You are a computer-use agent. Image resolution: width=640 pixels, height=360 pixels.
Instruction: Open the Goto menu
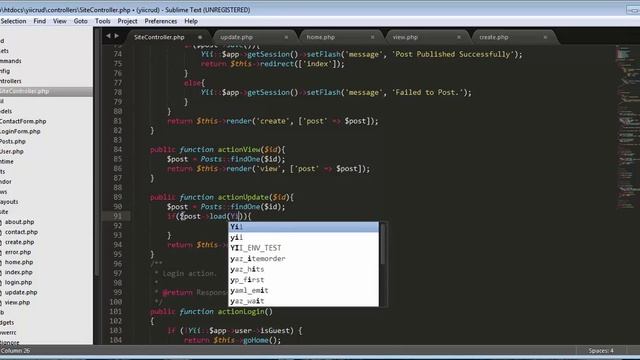[x=80, y=21]
